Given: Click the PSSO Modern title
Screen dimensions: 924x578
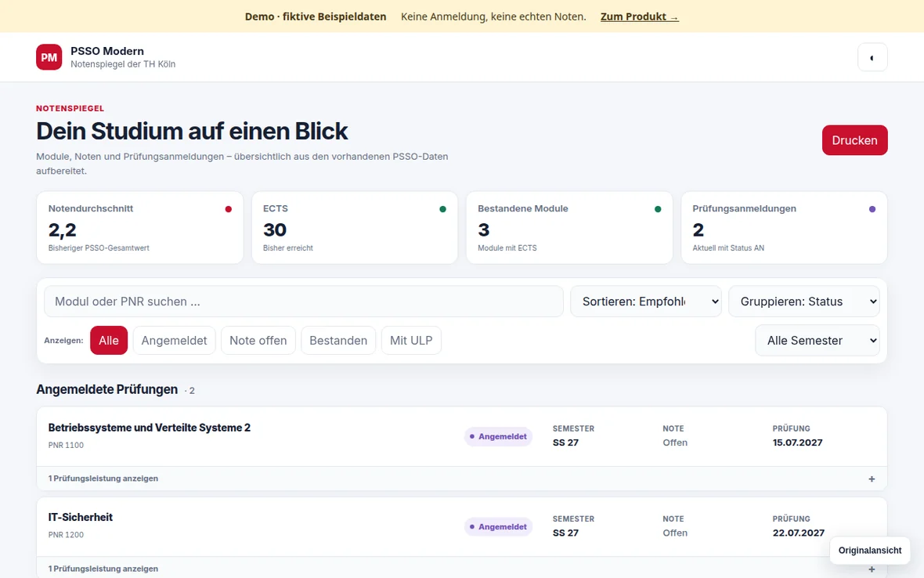Looking at the screenshot, I should pos(107,51).
